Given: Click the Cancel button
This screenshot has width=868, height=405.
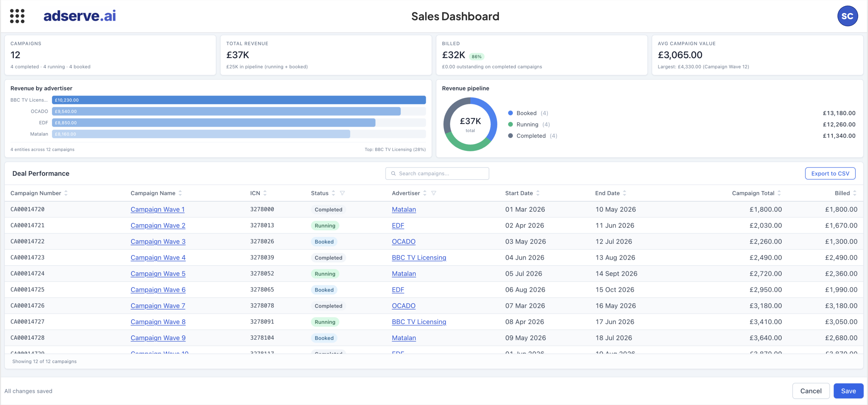Looking at the screenshot, I should 811,391.
